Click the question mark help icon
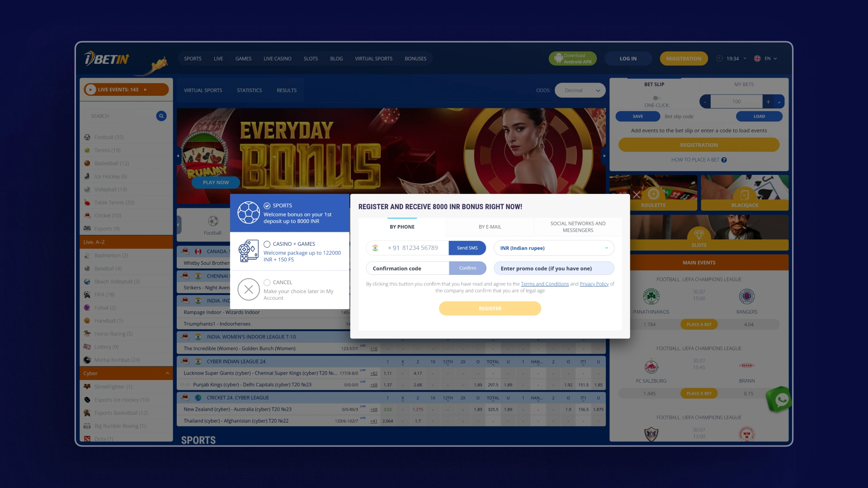Screen dimensions: 868x488 [724, 160]
